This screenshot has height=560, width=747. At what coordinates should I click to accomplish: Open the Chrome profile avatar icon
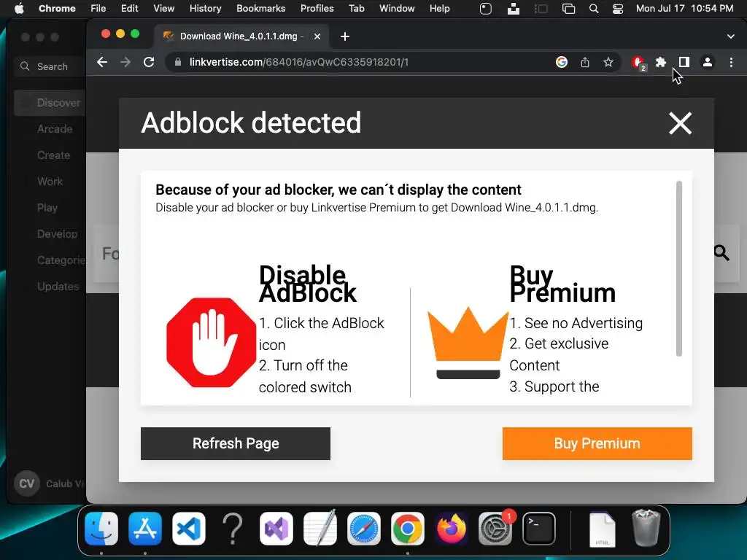point(707,63)
